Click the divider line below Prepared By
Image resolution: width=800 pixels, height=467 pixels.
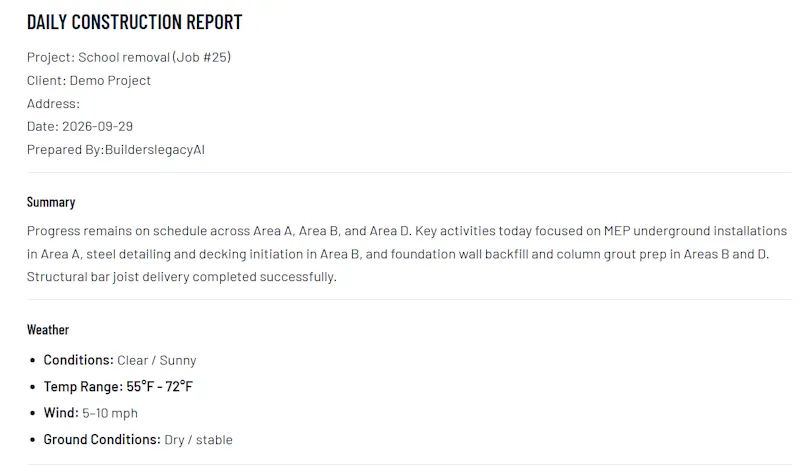409,173
